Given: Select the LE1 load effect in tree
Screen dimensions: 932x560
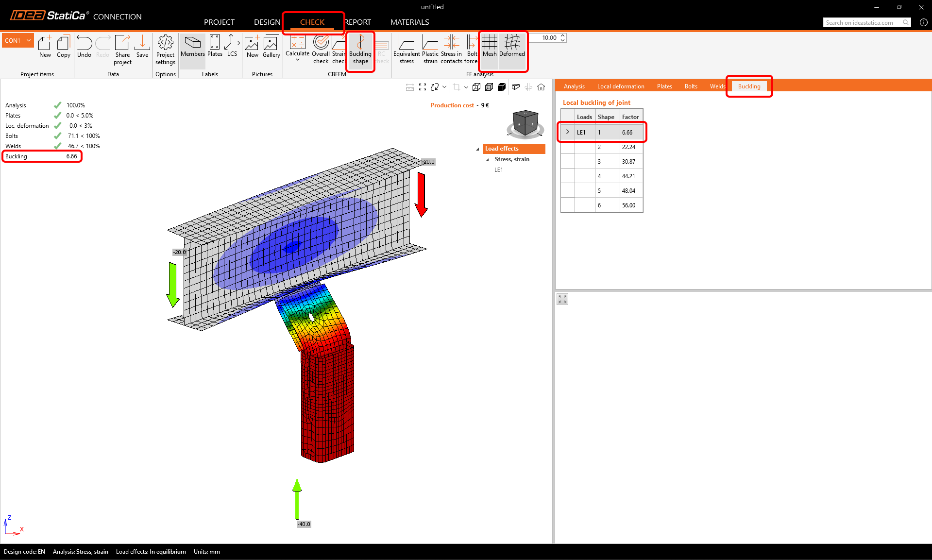Looking at the screenshot, I should point(499,170).
